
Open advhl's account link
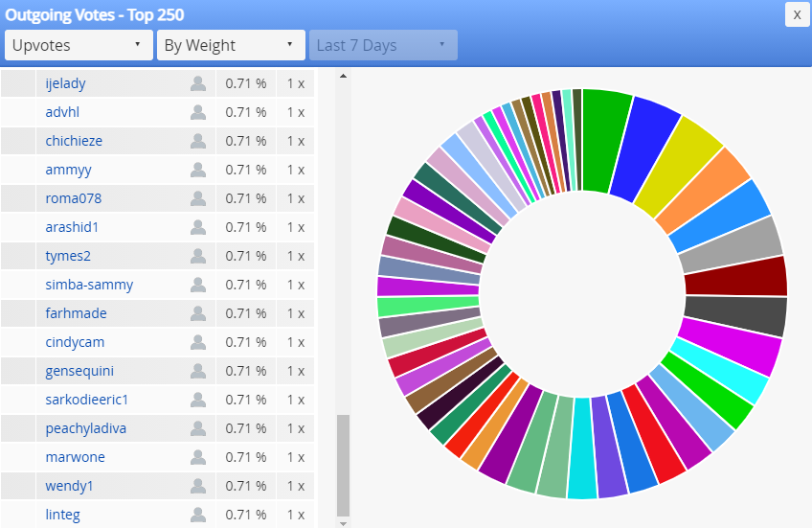(62, 112)
